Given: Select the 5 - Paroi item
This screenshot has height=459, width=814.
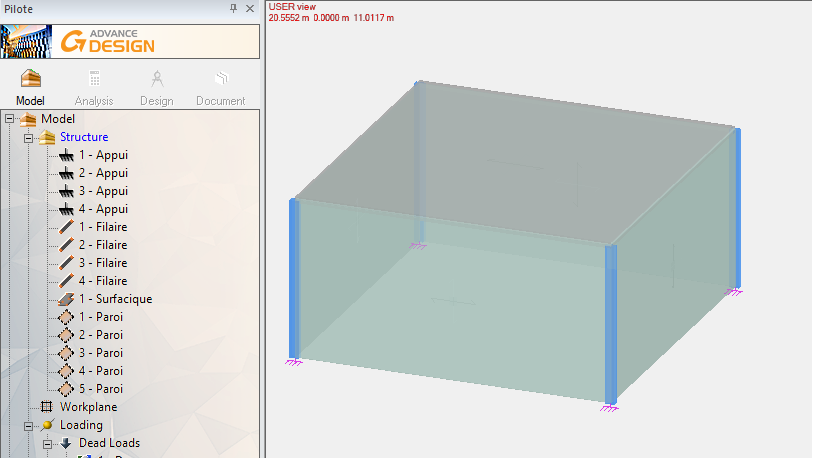Looking at the screenshot, I should (x=101, y=389).
